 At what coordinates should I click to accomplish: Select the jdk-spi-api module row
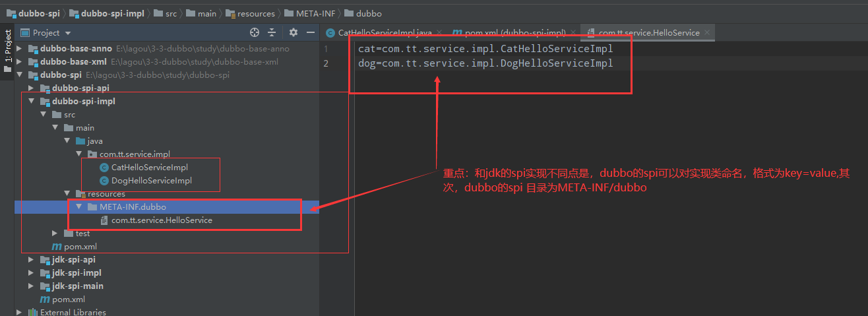(167, 260)
